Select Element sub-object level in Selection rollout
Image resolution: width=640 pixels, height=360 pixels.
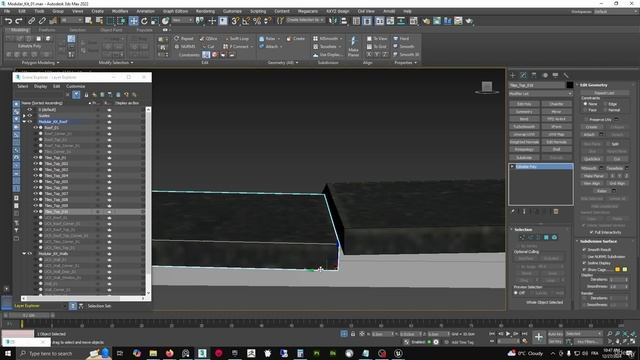pos(554,237)
